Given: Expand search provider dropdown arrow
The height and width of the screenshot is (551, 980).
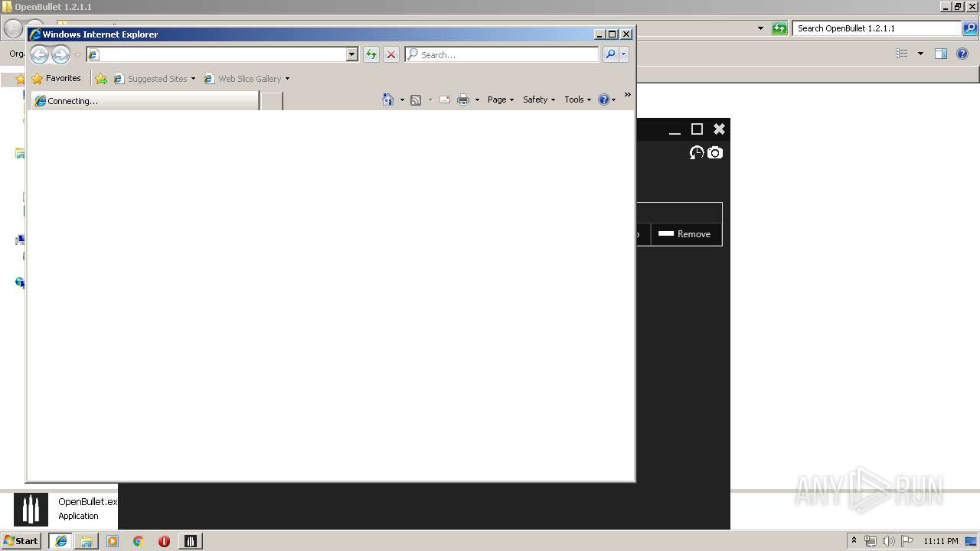Looking at the screenshot, I should click(x=624, y=54).
